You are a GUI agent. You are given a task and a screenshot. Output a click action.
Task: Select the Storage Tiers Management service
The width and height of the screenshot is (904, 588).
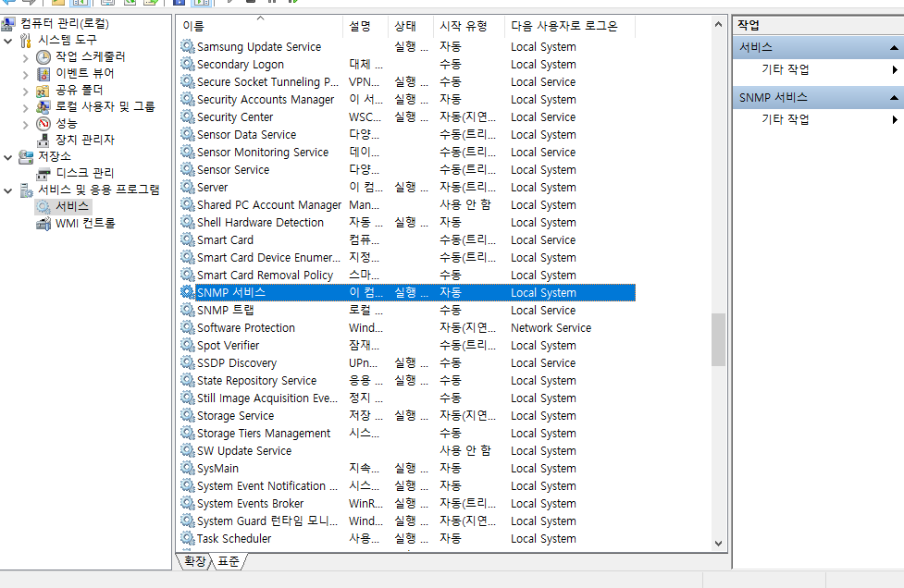tap(407, 433)
